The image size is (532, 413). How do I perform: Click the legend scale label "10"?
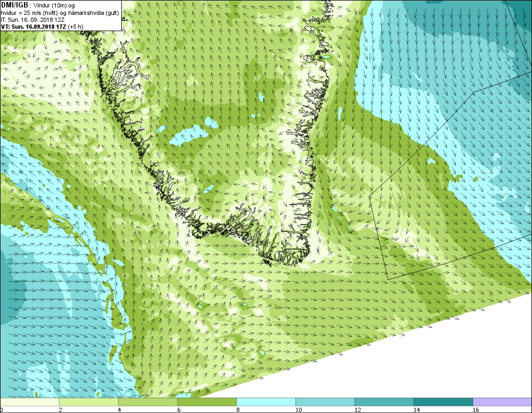point(298,410)
